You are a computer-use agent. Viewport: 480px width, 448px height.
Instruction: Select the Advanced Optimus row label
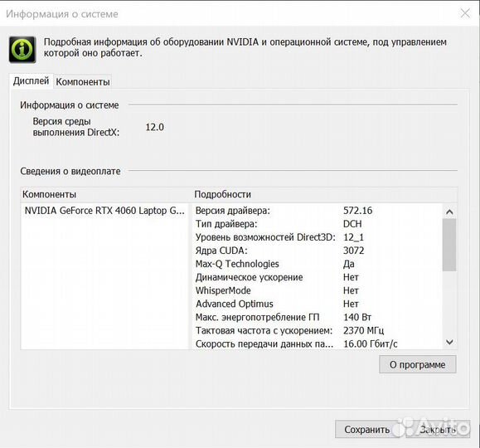coord(234,304)
